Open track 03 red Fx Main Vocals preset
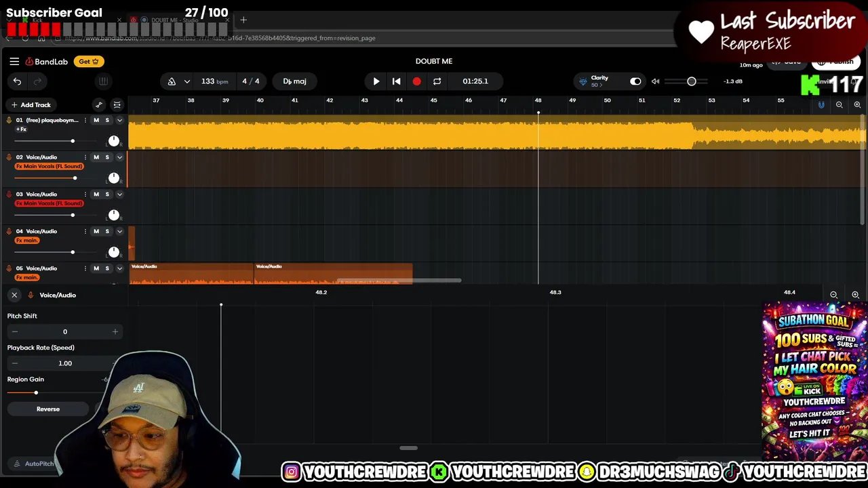 click(x=49, y=203)
